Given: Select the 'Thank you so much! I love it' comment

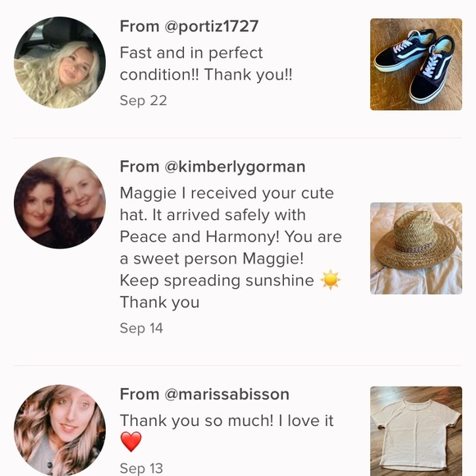Looking at the screenshot, I should (x=227, y=432).
